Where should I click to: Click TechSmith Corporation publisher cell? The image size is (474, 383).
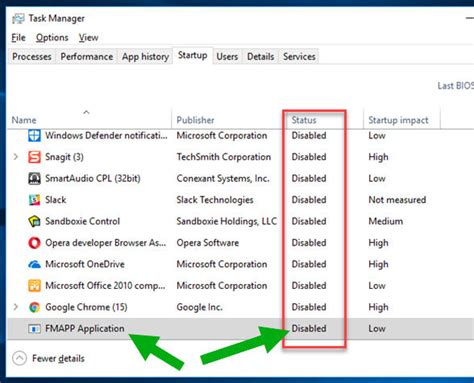224,157
